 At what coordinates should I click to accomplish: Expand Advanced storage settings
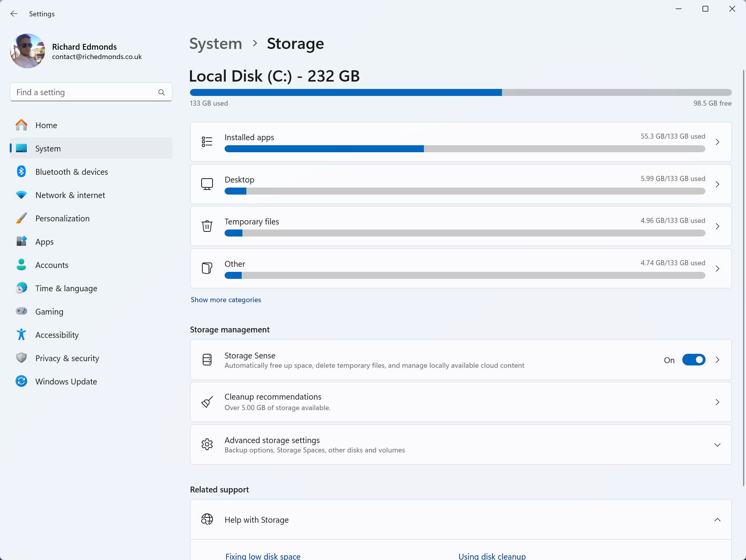point(718,444)
